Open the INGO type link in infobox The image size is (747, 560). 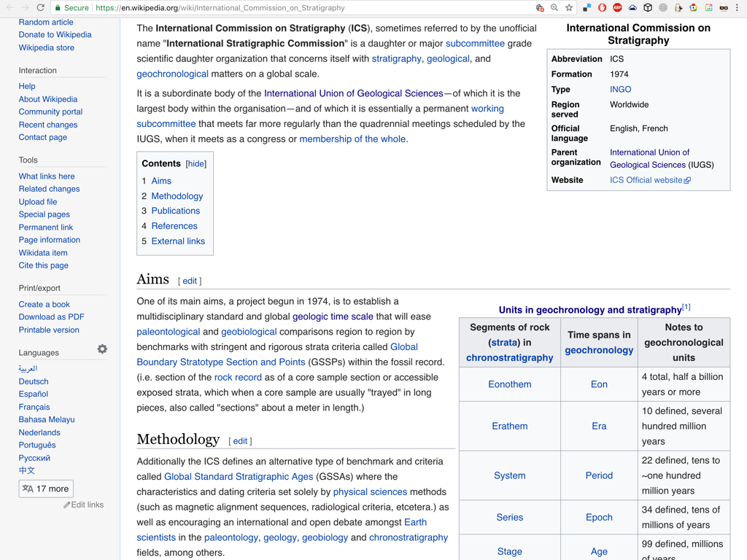tap(620, 90)
